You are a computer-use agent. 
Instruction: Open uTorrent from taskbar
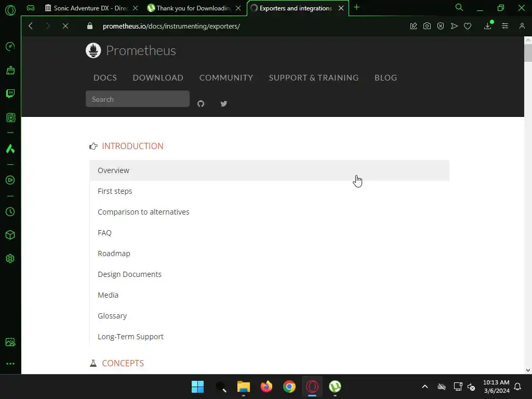tap(335, 387)
